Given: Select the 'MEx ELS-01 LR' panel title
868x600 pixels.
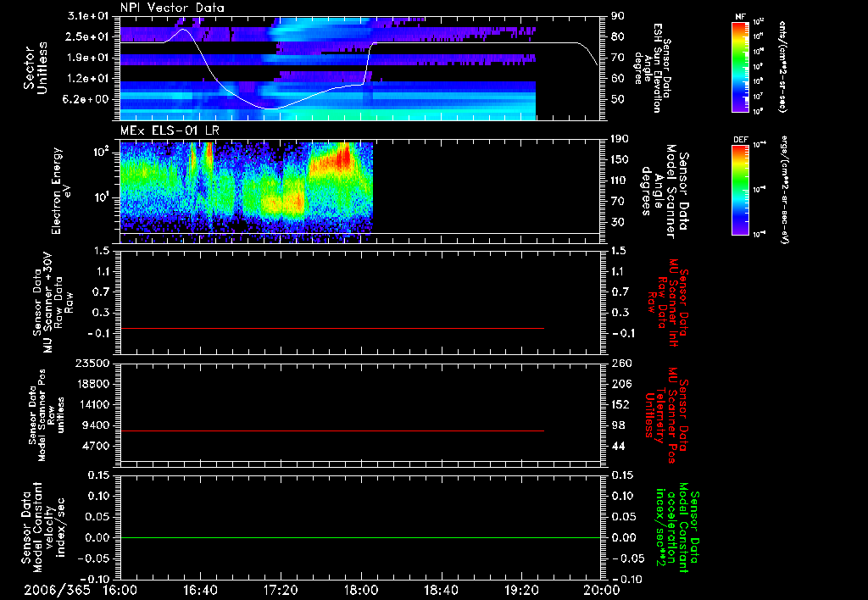Looking at the screenshot, I should click(170, 131).
